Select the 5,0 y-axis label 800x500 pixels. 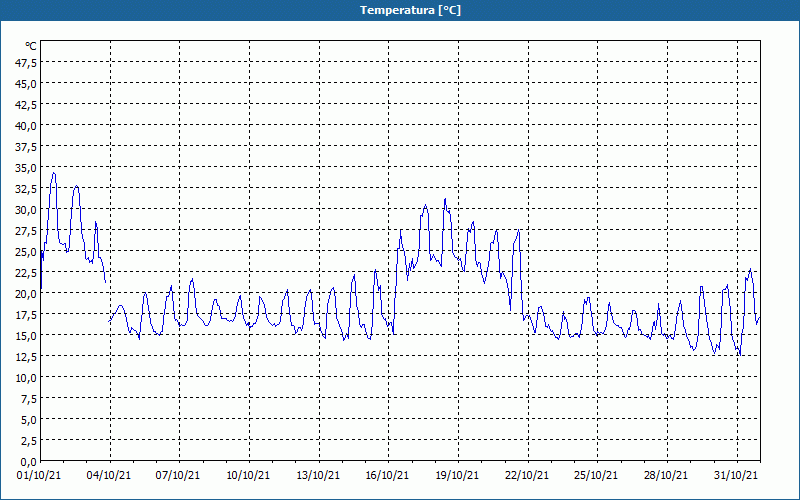29,420
